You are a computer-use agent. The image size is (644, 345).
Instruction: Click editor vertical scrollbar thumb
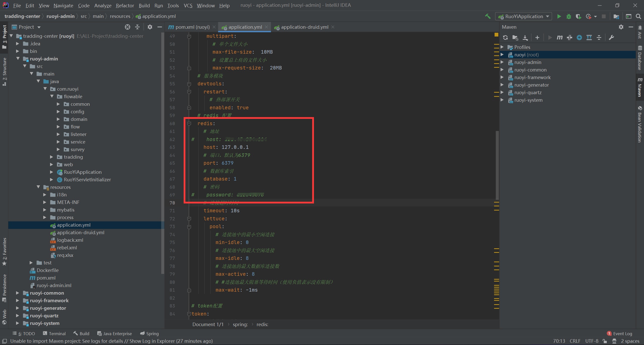tap(497, 165)
